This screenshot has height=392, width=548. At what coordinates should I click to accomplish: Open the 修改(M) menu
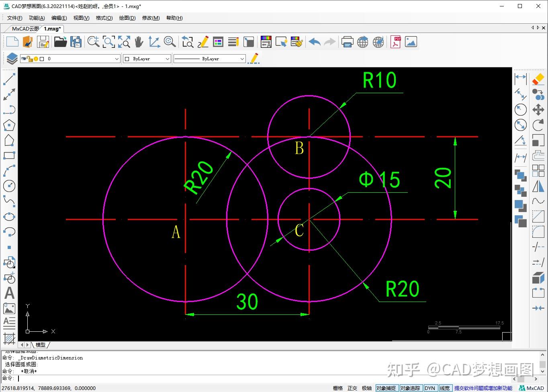(x=151, y=18)
